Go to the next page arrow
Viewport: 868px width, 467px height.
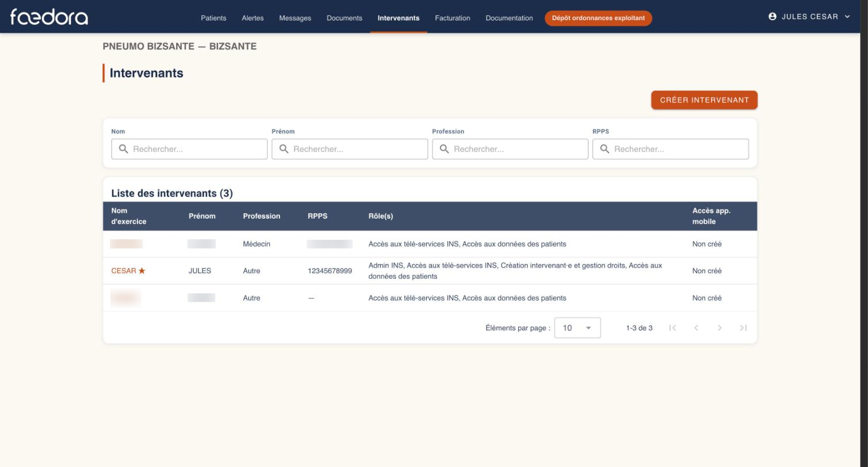(x=720, y=328)
